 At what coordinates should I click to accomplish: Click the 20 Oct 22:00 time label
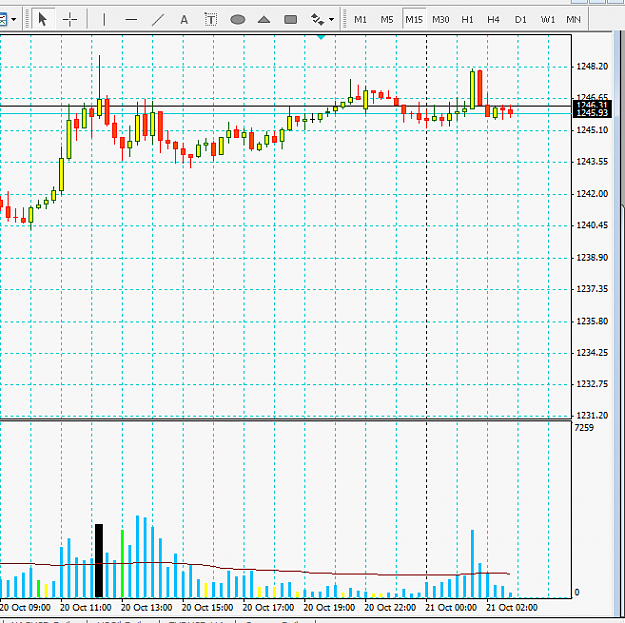tap(390, 607)
